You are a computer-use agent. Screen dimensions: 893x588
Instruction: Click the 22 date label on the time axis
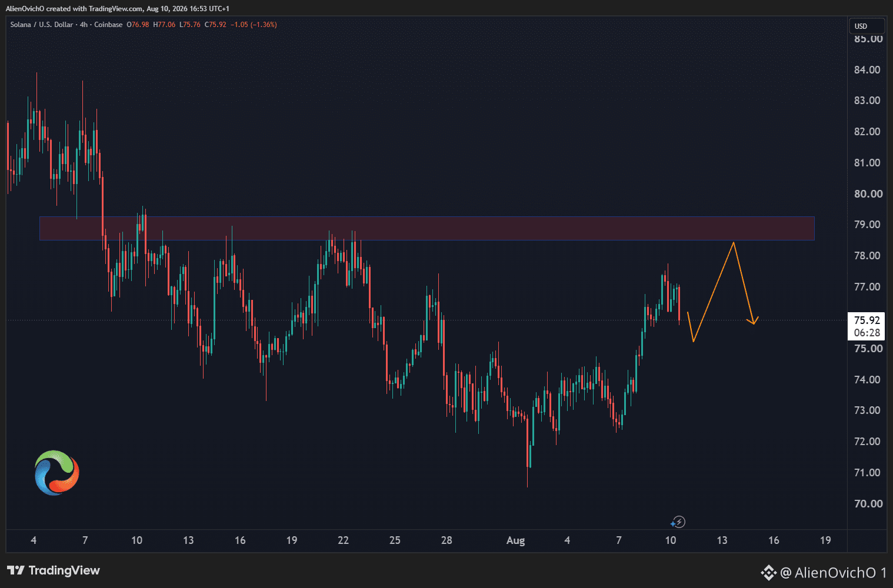[x=343, y=540]
